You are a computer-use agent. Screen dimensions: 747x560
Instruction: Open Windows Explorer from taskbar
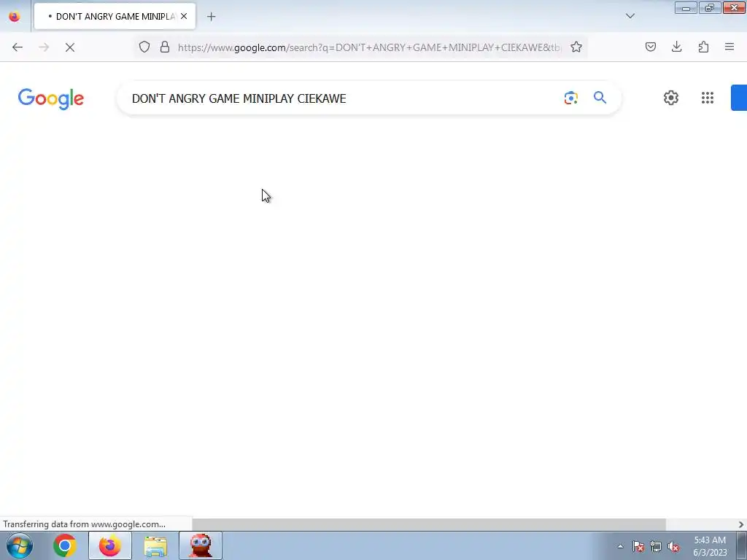[155, 545]
